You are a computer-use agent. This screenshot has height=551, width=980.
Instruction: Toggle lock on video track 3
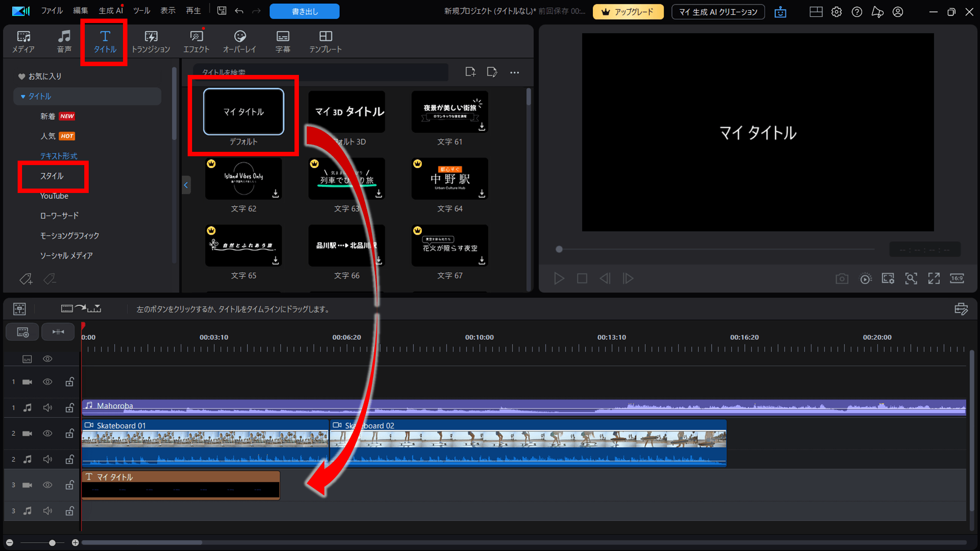[x=70, y=485]
